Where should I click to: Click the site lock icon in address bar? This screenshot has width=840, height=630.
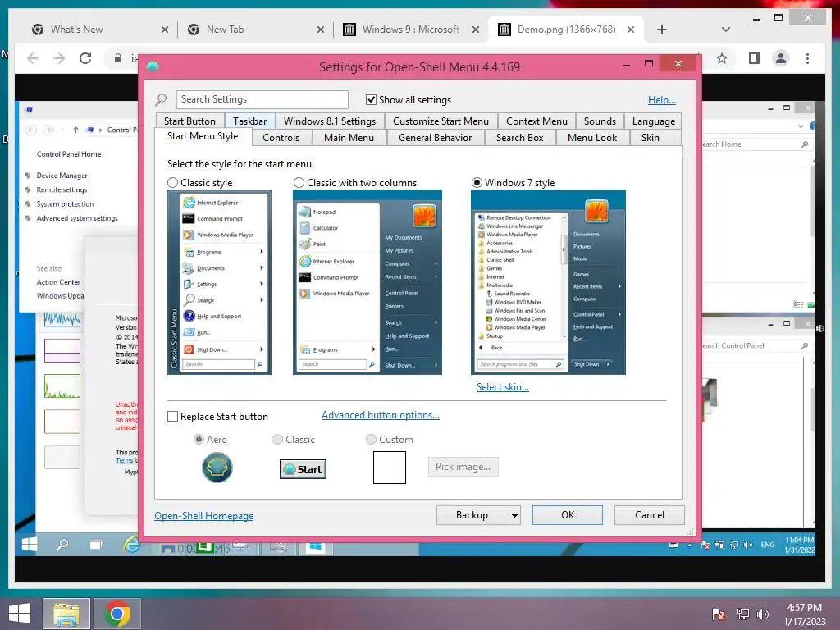pyautogui.click(x=118, y=58)
